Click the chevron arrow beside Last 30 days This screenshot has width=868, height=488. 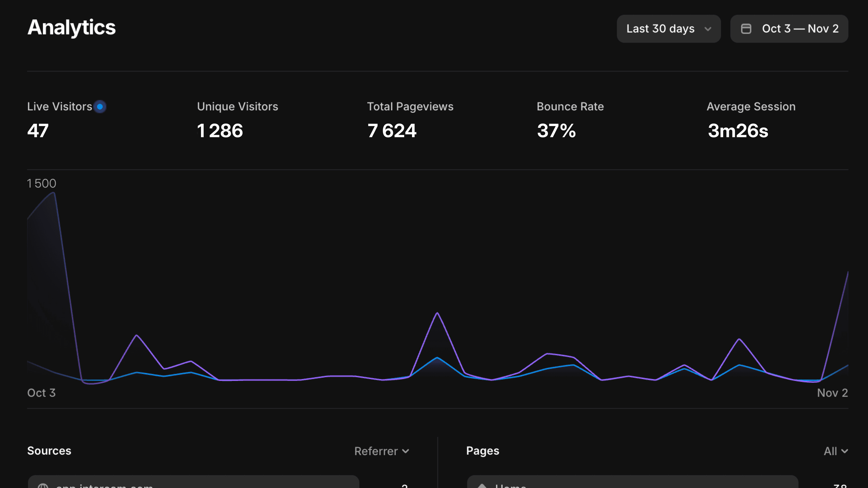tap(708, 29)
